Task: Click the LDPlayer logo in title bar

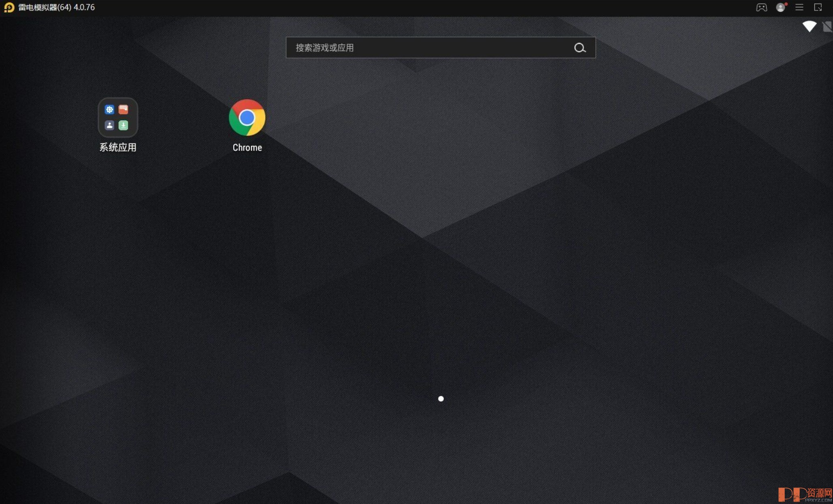Action: pyautogui.click(x=9, y=7)
